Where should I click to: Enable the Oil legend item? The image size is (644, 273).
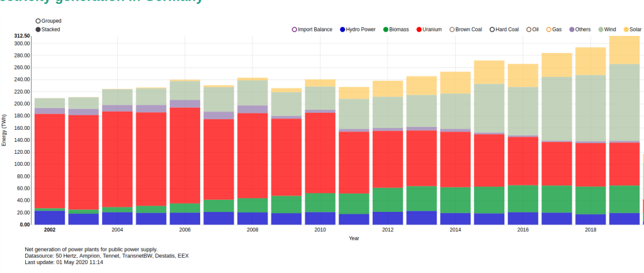point(528,30)
